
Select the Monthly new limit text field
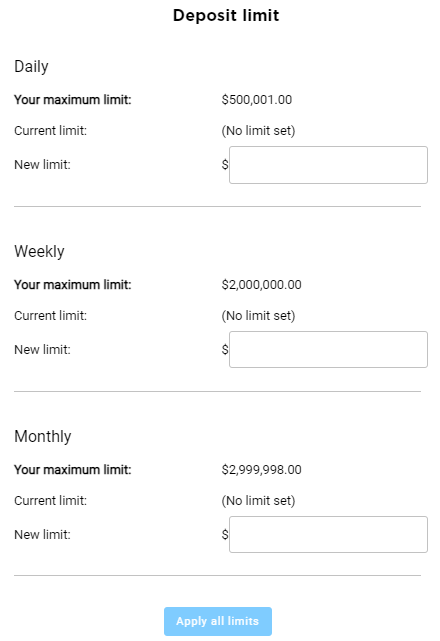pos(328,534)
